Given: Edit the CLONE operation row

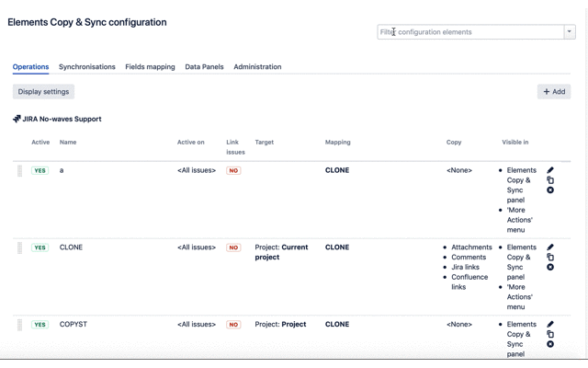Looking at the screenshot, I should click(550, 247).
